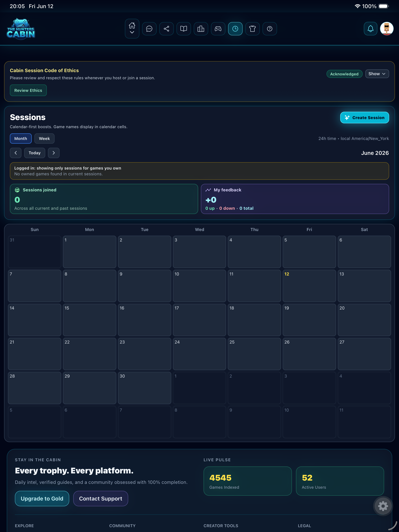Viewport: 399px width, 532px height.
Task: Click the Sat column header
Action: click(364, 229)
